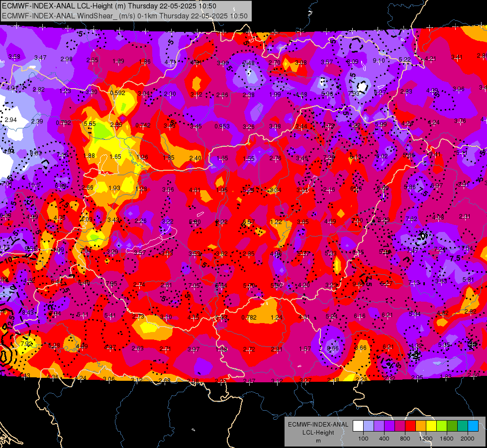Click the wind shear value 3.22
Image resolution: width=487 pixels, height=448 pixels.
[168, 221]
